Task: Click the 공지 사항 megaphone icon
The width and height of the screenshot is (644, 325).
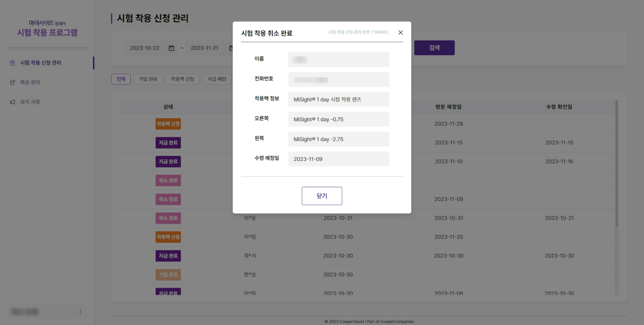Action: (13, 102)
